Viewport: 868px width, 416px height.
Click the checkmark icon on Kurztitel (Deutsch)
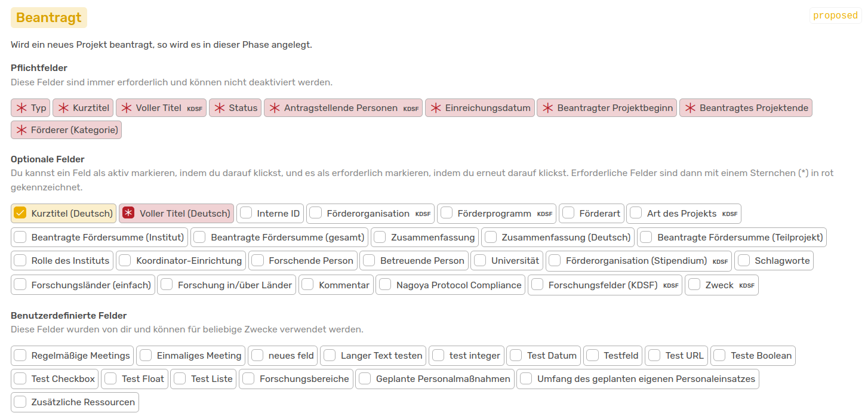[21, 213]
